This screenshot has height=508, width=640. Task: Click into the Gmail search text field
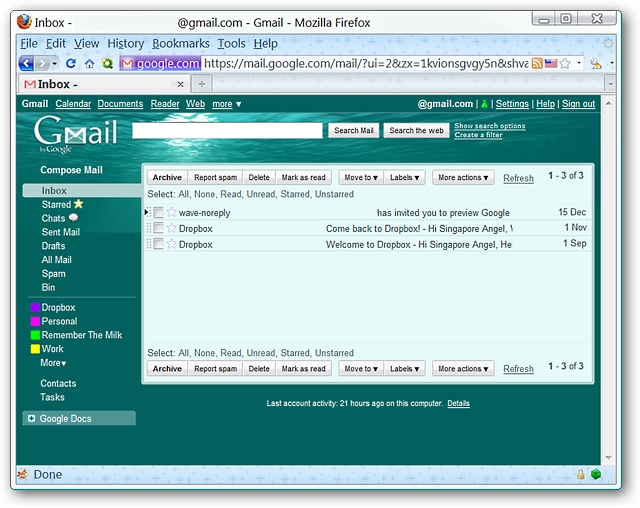(227, 130)
